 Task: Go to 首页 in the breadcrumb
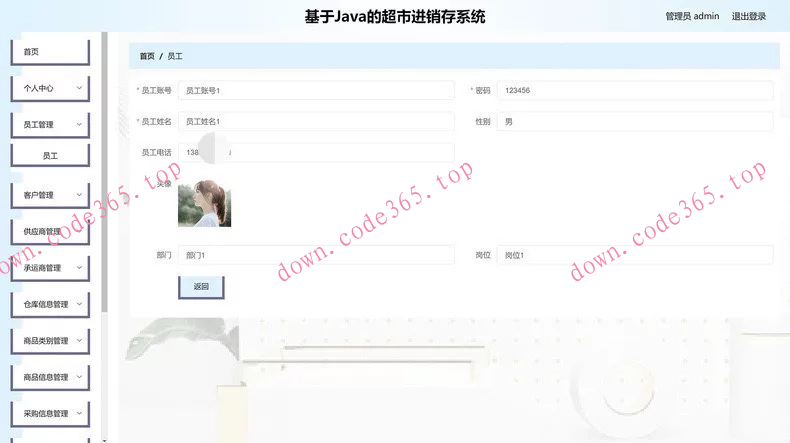point(147,56)
